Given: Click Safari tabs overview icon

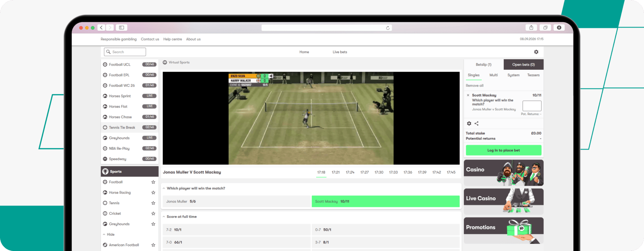Looking at the screenshot, I should (545, 28).
